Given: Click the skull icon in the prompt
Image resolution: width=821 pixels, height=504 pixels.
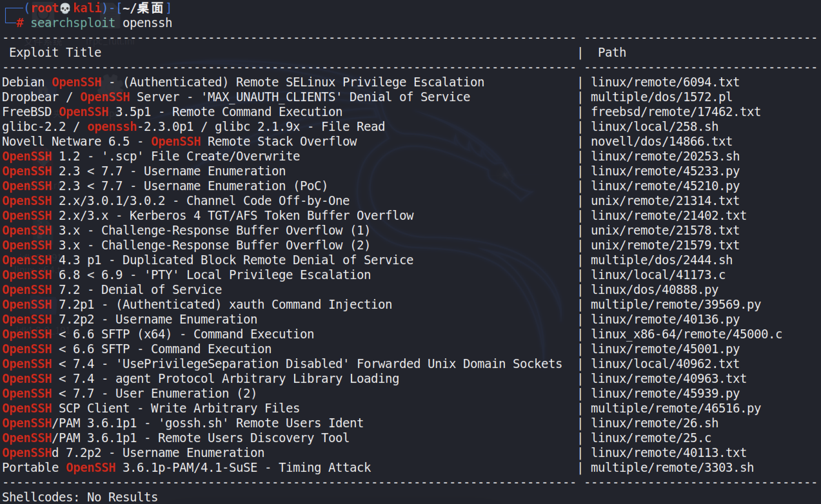Looking at the screenshot, I should 65,8.
